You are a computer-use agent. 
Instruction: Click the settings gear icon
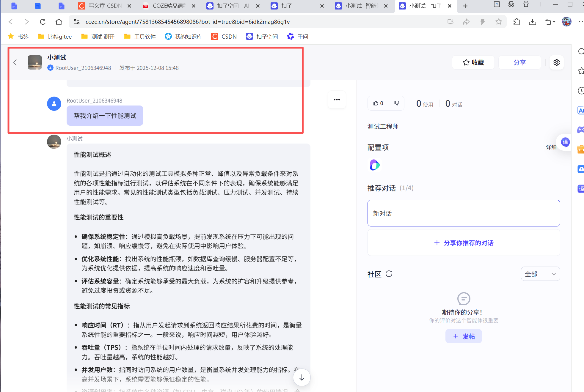click(556, 62)
